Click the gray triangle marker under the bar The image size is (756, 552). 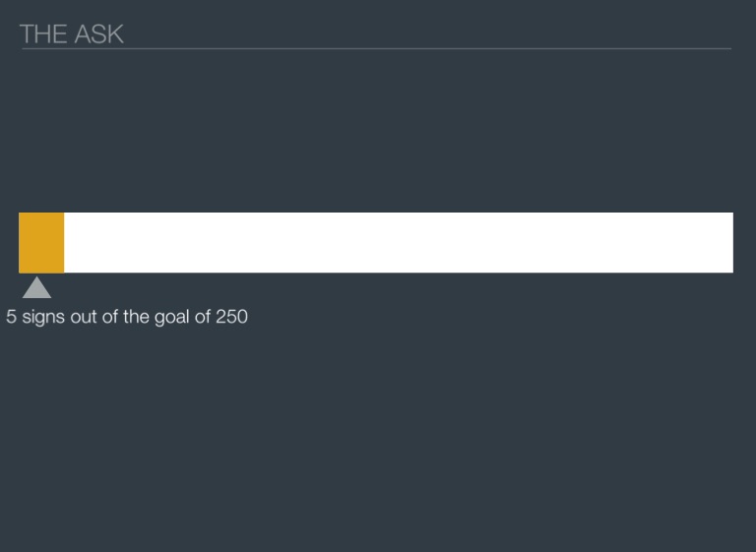(x=36, y=289)
